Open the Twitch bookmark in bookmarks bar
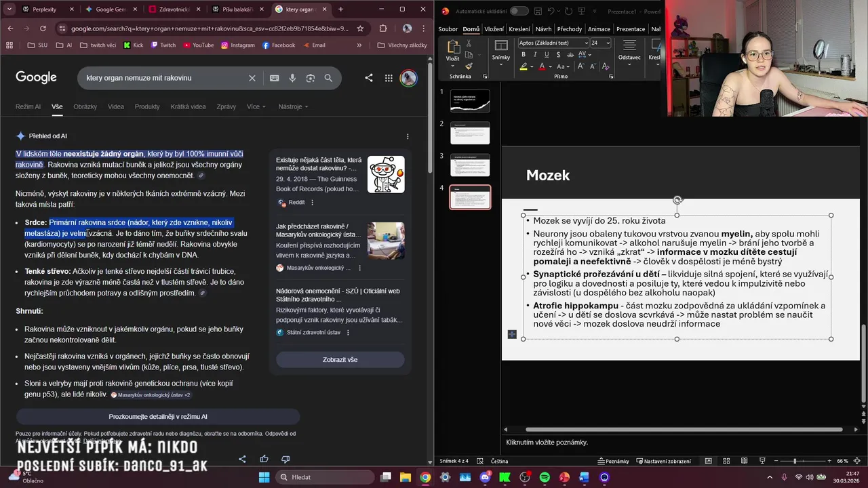 point(163,45)
